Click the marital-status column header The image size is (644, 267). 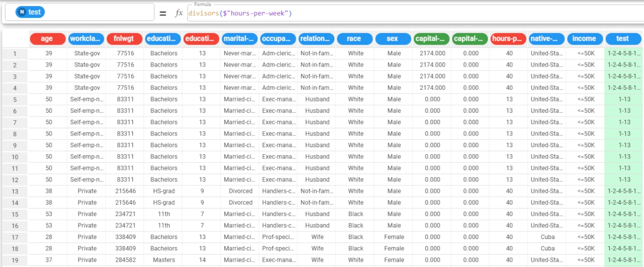click(239, 39)
